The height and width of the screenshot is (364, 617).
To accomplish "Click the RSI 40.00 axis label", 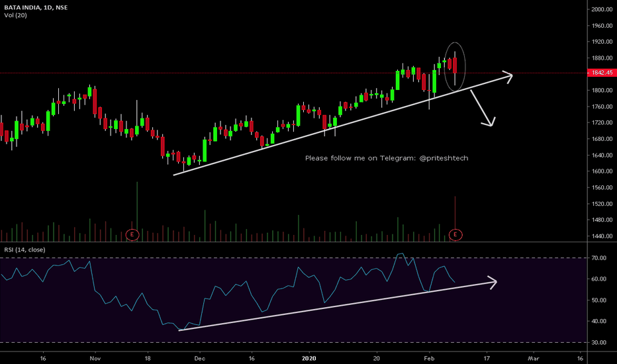I will pos(599,321).
